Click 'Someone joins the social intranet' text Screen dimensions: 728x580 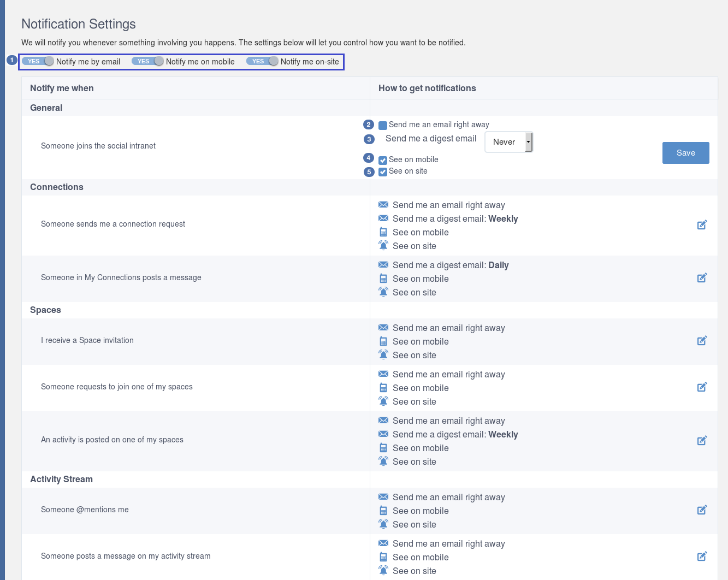point(98,146)
